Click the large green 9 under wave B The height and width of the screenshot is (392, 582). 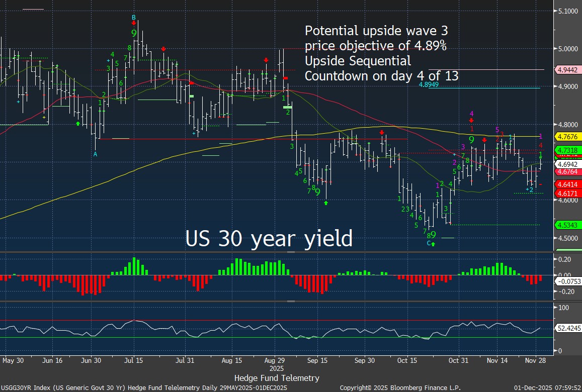(x=134, y=33)
